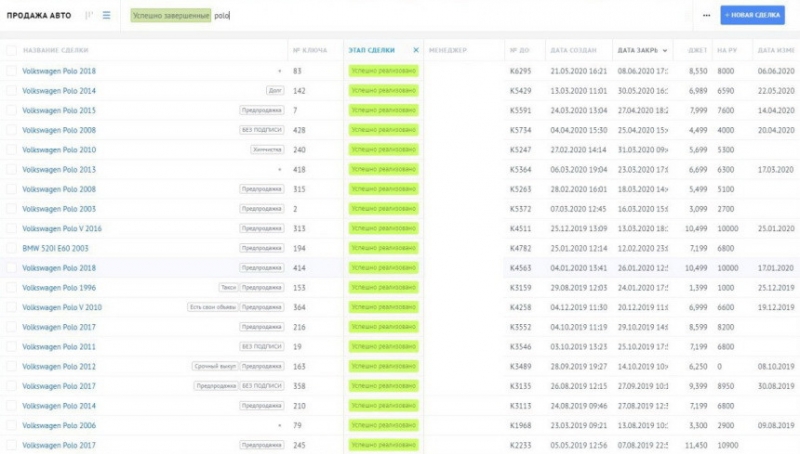Open deal Volkswagen Polo V 2016
Viewport: 800px width, 454px height.
pos(62,229)
